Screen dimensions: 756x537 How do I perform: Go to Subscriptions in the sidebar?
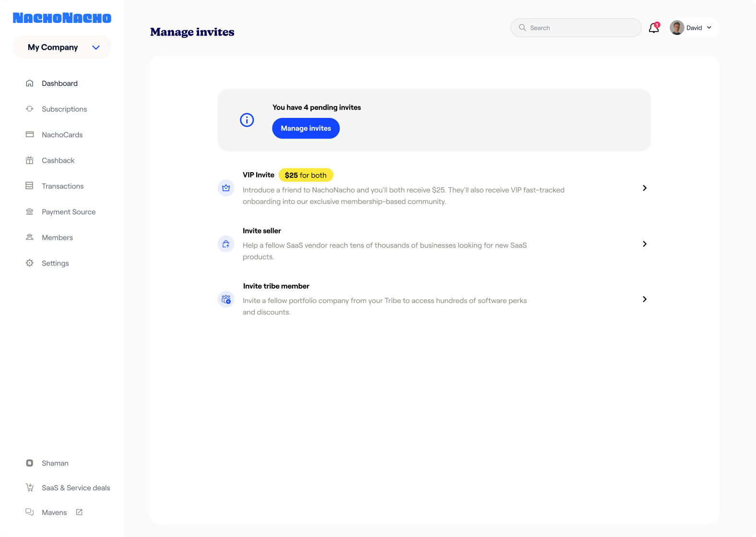point(64,109)
